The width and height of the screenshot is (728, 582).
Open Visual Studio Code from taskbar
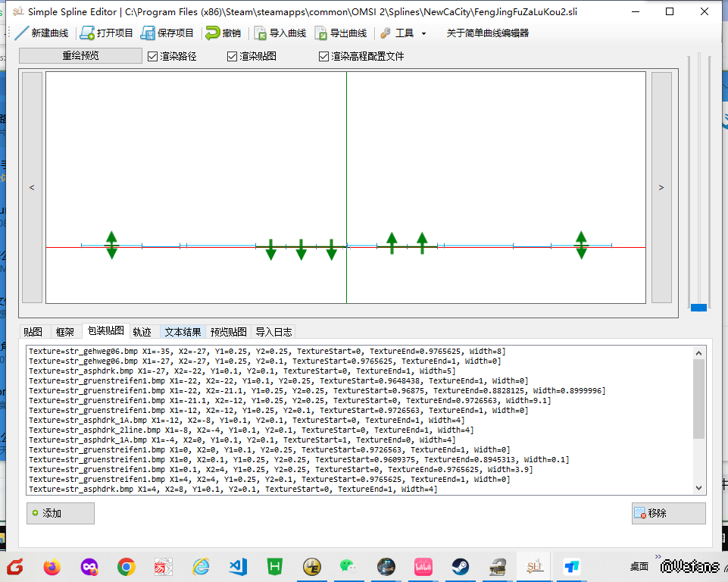238,566
